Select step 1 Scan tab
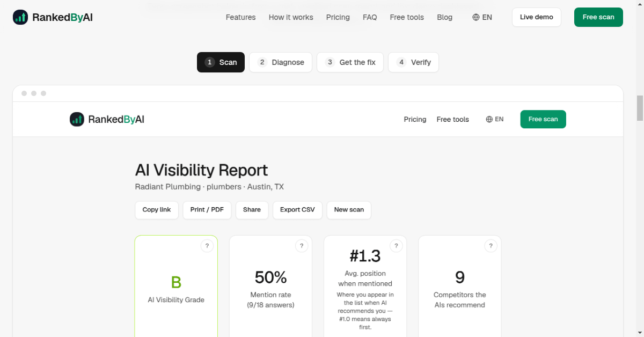The width and height of the screenshot is (644, 337). pyautogui.click(x=221, y=62)
